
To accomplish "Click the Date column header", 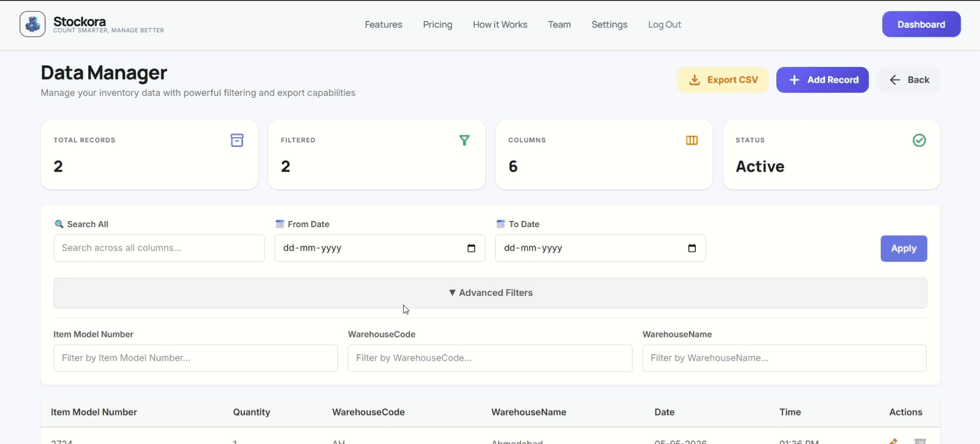I will tap(665, 412).
